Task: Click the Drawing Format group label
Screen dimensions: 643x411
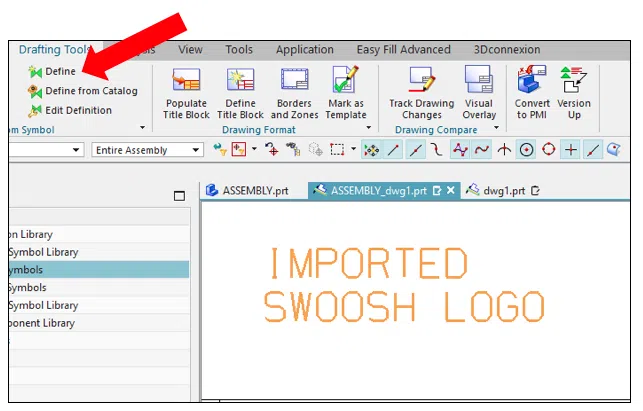Action: [x=258, y=130]
